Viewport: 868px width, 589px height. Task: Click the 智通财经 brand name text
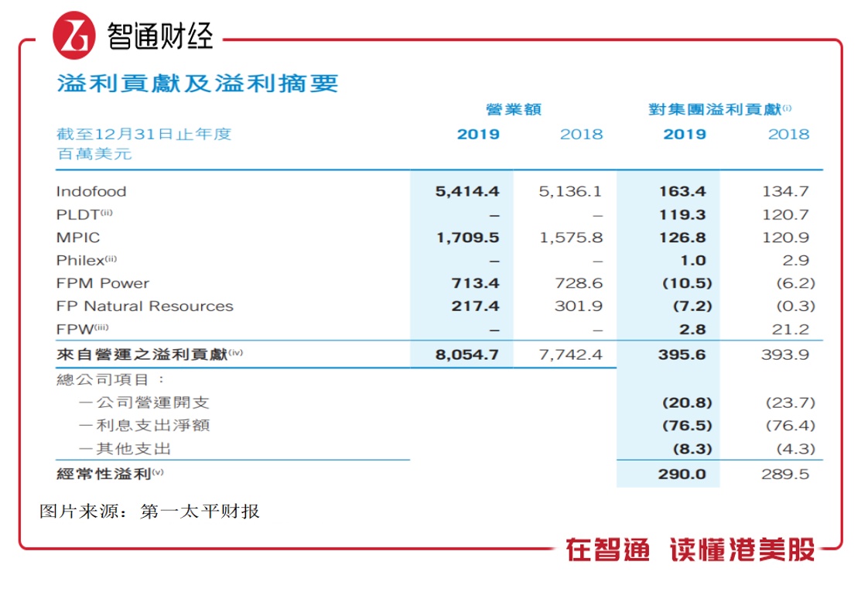160,36
